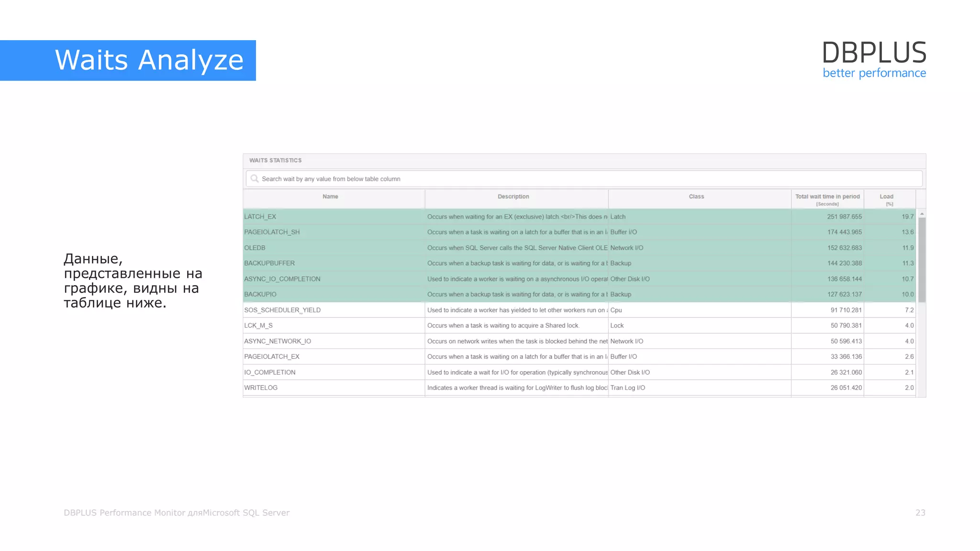The height and width of the screenshot is (551, 980).
Task: Select the LATCH_EX wait row
Action: click(579, 217)
